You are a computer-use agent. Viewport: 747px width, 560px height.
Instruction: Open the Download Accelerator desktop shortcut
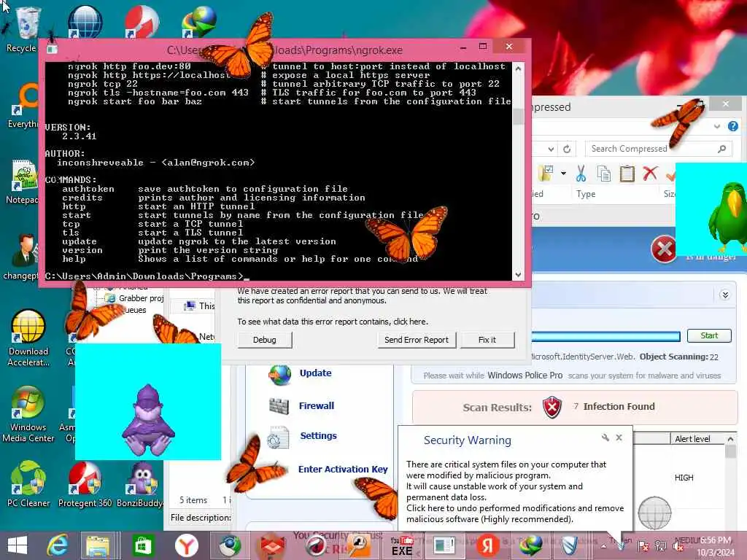[x=28, y=338]
